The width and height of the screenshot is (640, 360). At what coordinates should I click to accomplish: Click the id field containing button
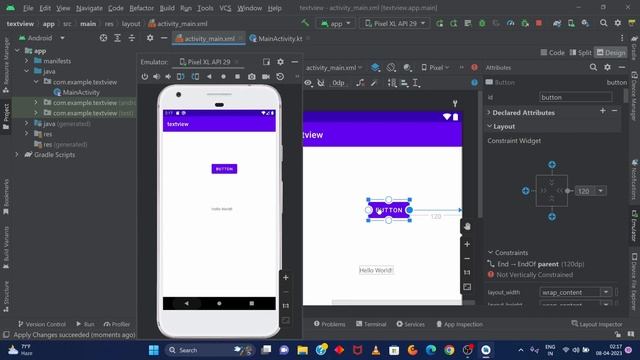tap(575, 97)
